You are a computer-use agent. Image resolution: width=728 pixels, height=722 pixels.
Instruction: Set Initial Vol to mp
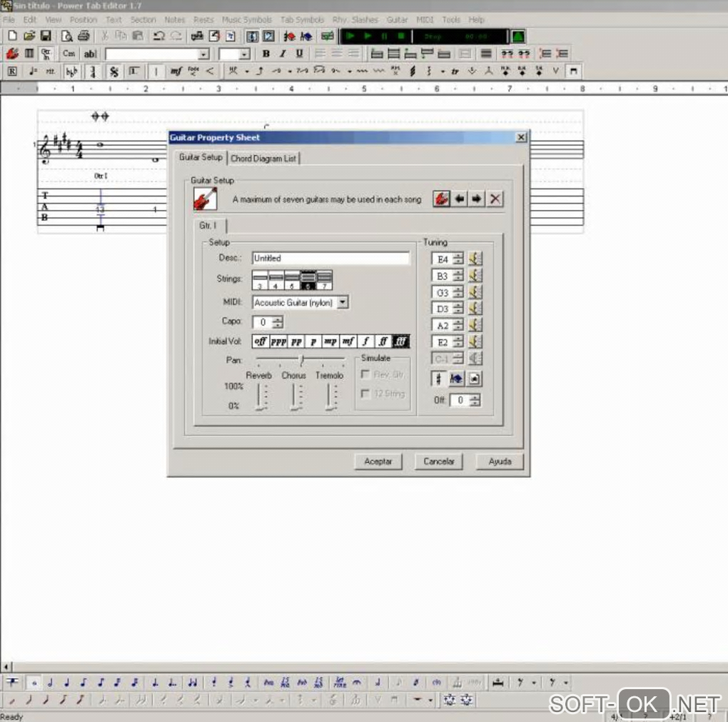[x=330, y=341]
